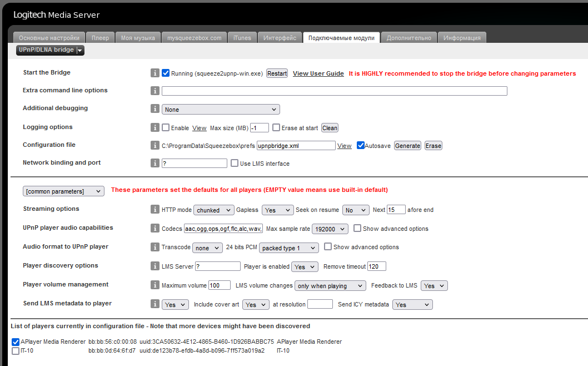588x366 pixels.
Task: Switch to Дополнительно tab
Action: [408, 37]
